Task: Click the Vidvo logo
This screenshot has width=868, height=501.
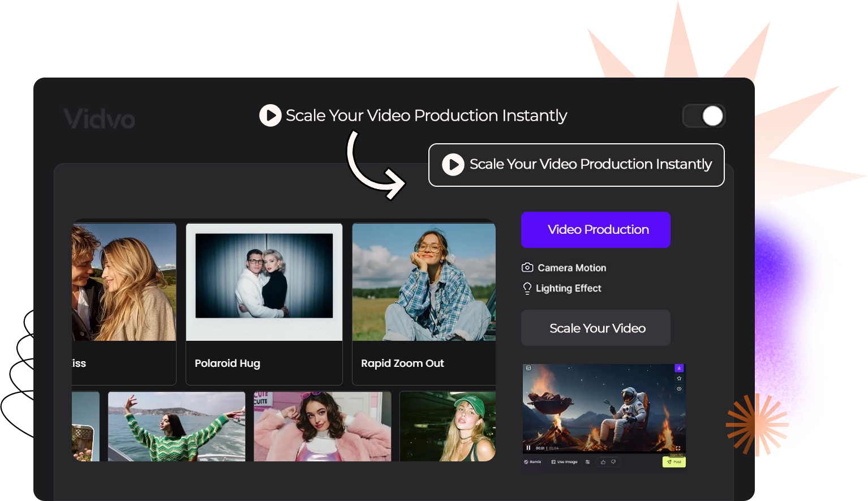Action: coord(100,119)
